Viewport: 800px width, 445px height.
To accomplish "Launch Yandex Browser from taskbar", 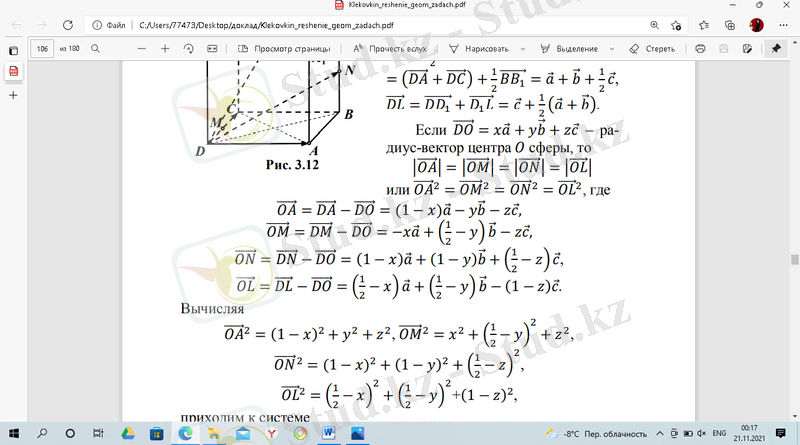I will click(x=271, y=433).
